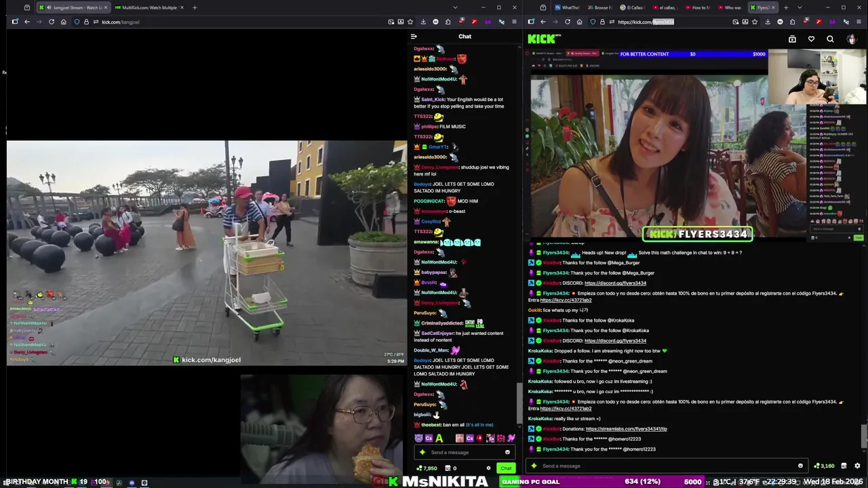Viewport: 868px width, 488px height.
Task: Open picture-in-picture icon in right browser address bar
Action: coord(735,22)
